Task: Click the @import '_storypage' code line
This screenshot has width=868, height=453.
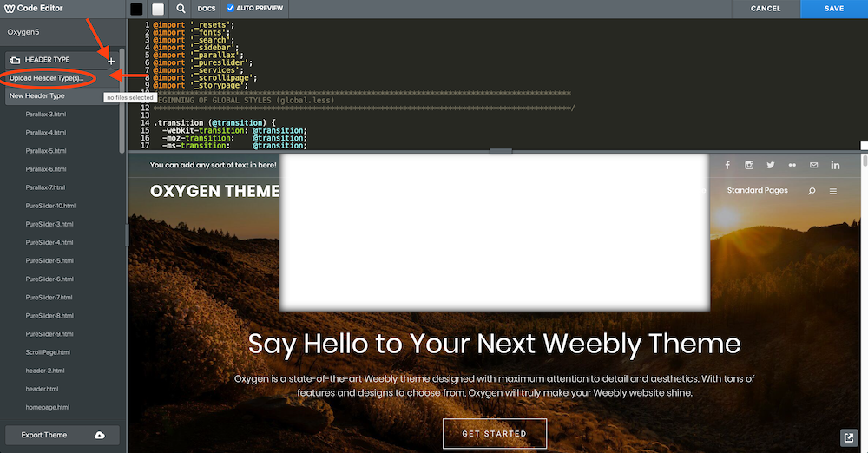Action: click(x=201, y=85)
